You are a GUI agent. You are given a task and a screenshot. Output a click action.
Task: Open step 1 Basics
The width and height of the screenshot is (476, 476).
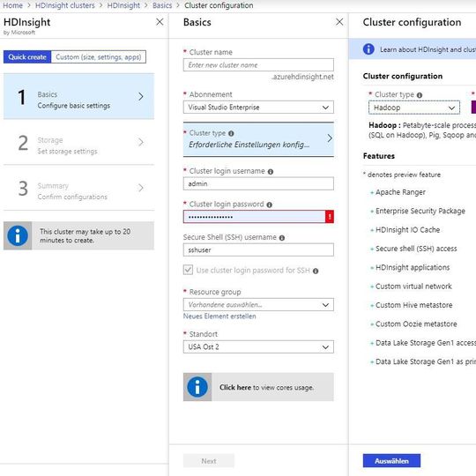79,96
